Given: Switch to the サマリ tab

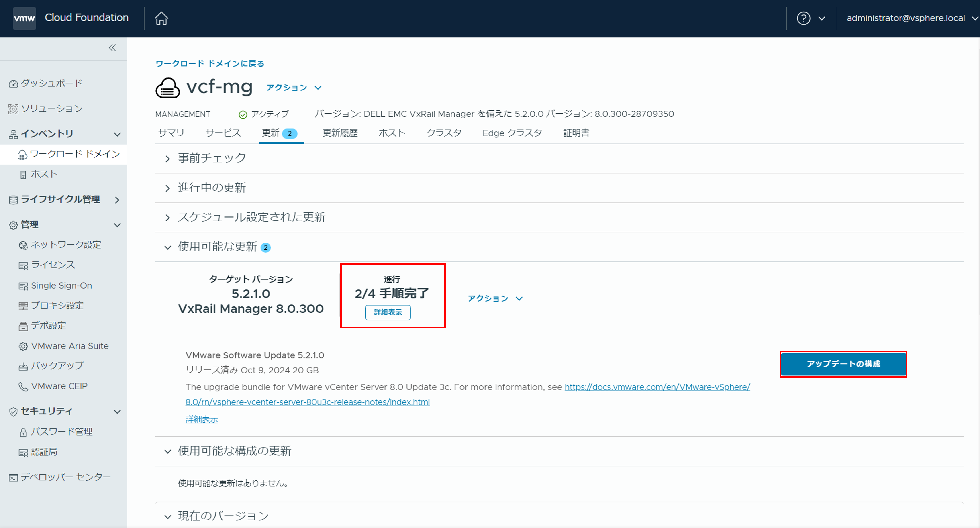Looking at the screenshot, I should coord(171,133).
